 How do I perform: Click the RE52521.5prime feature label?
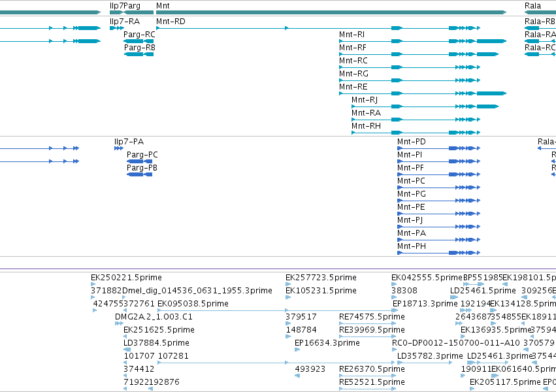[x=372, y=382]
